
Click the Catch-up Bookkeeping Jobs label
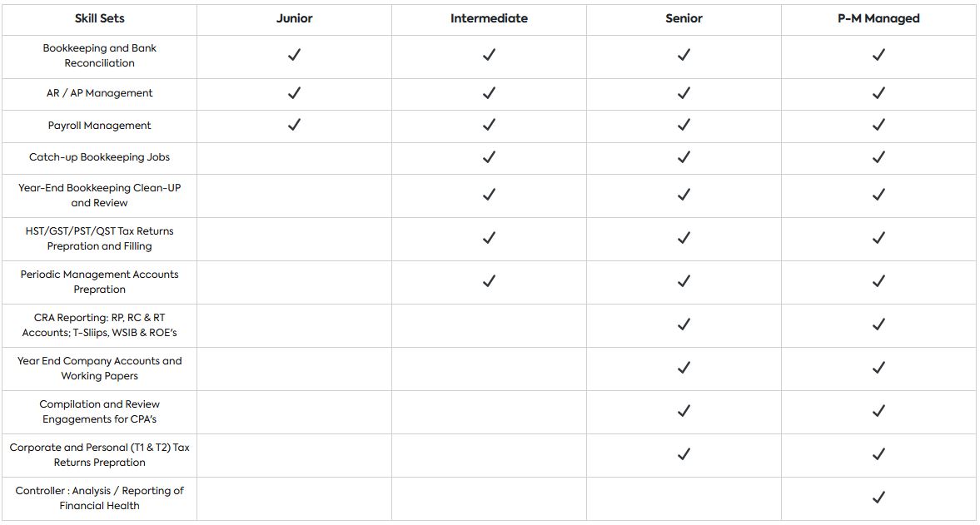(99, 157)
